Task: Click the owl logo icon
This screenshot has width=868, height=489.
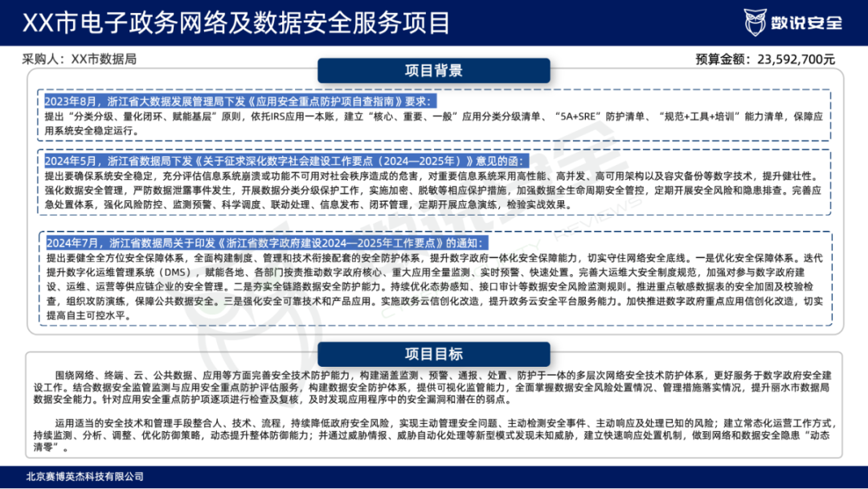Action: (x=756, y=22)
